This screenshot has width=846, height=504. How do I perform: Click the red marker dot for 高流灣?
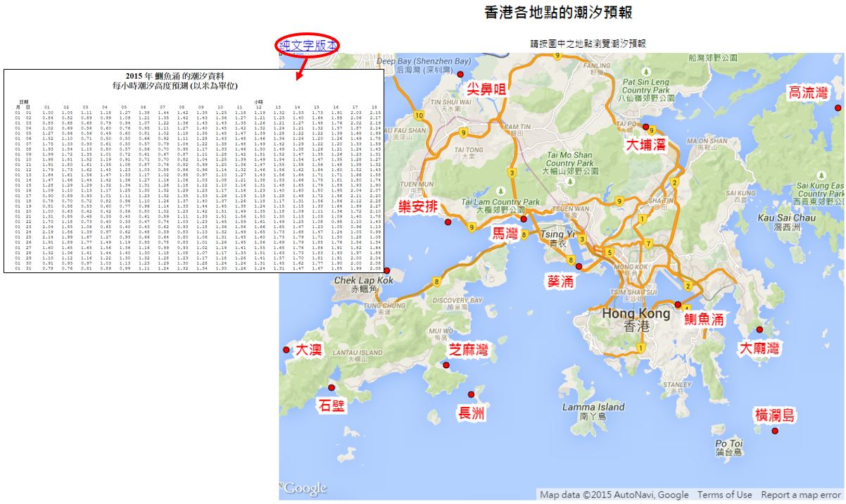838,107
